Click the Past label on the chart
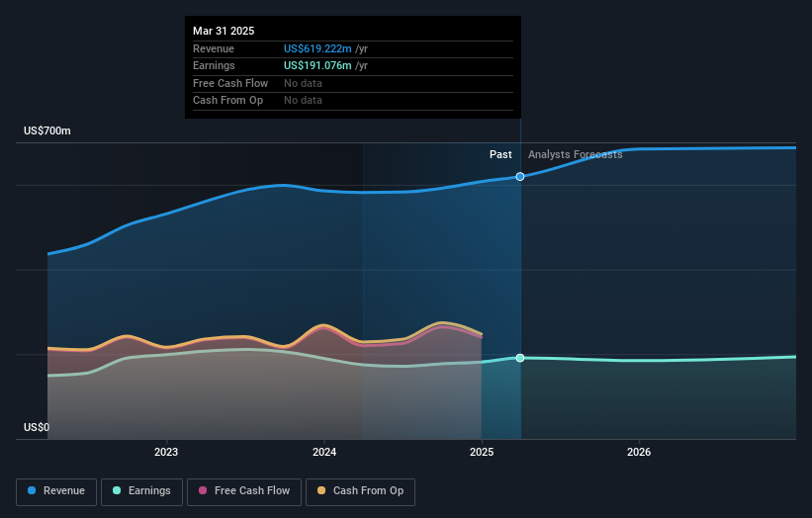812x518 pixels. coord(500,154)
